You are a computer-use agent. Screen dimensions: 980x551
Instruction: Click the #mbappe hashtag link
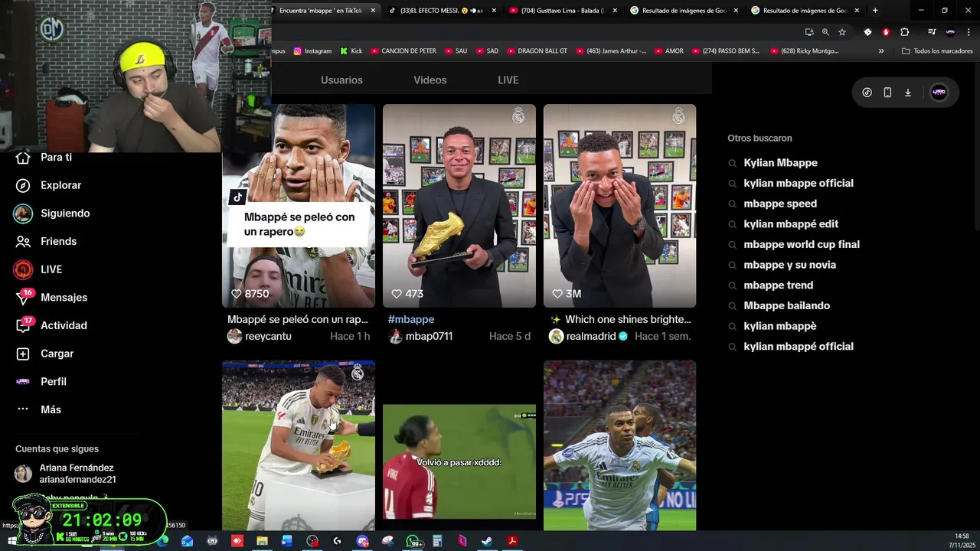coord(411,319)
